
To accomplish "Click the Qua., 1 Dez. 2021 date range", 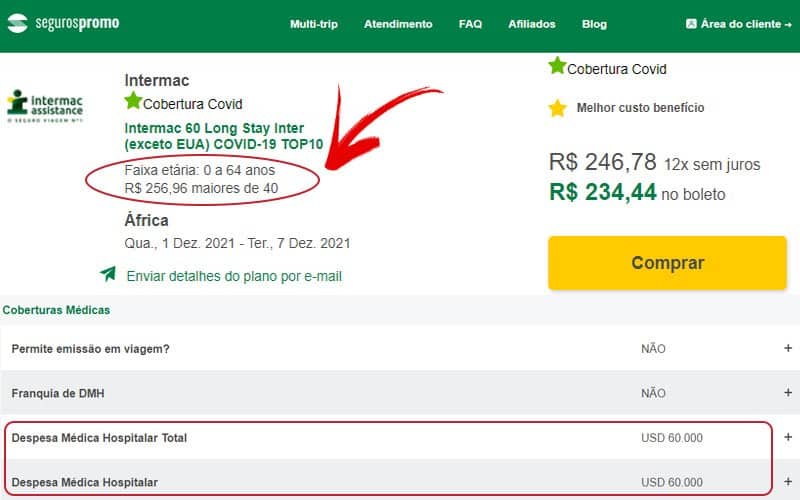I will [237, 243].
